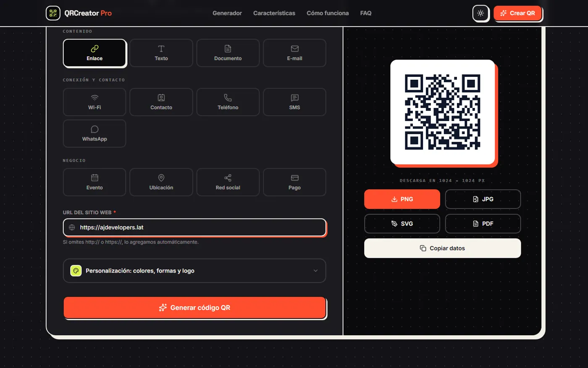Download the QR as PDF
The image size is (588, 368).
(483, 223)
